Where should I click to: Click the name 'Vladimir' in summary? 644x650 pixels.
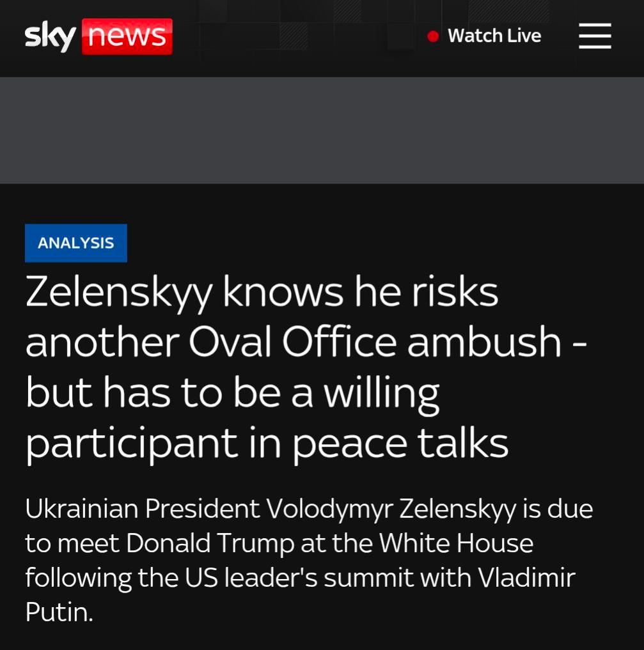click(x=526, y=577)
